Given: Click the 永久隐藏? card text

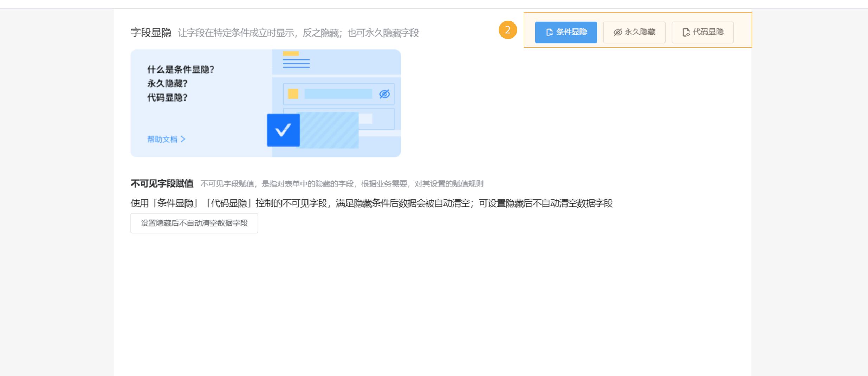Looking at the screenshot, I should coord(167,84).
